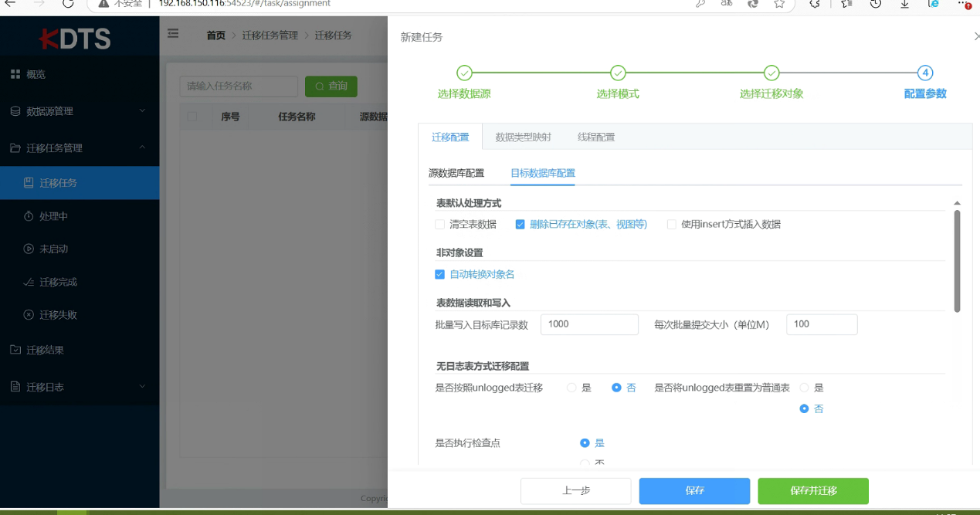This screenshot has height=515, width=980.
Task: Switch to the 数据类型映射 tab
Action: [523, 137]
